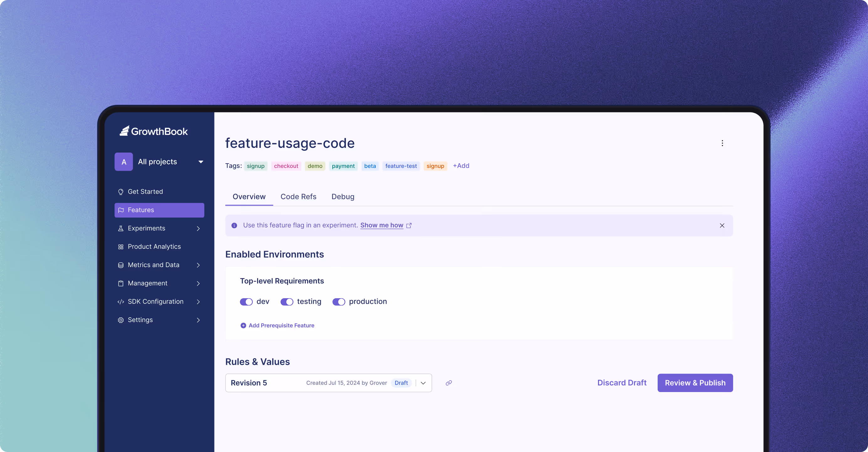Screen dimensions: 868x452
Task: Expand the Metrics and Data chevron
Action: pos(198,265)
